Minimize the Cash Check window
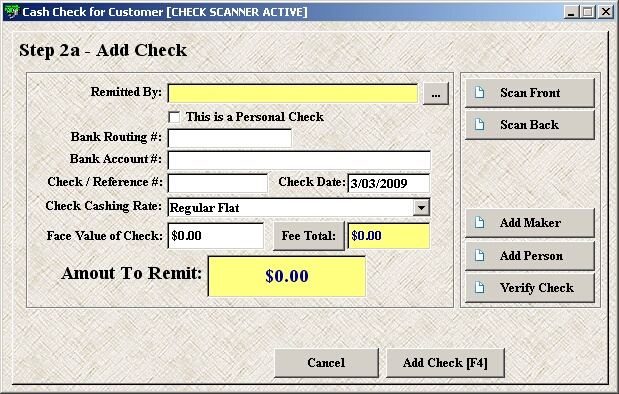 [x=570, y=12]
